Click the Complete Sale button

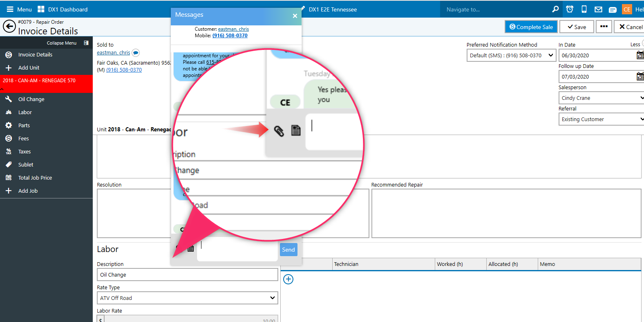[531, 27]
